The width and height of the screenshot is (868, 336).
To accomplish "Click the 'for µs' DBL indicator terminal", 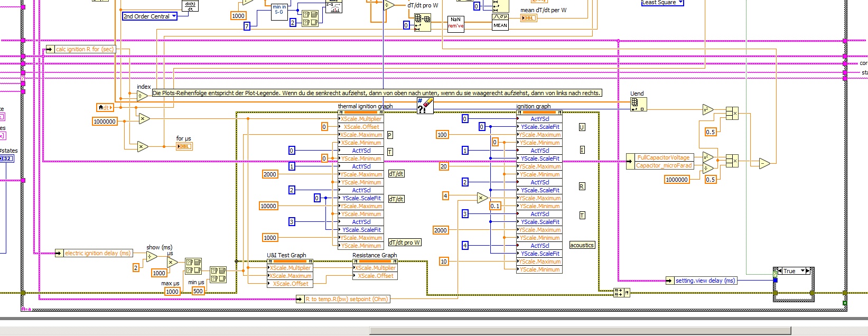I will (184, 146).
